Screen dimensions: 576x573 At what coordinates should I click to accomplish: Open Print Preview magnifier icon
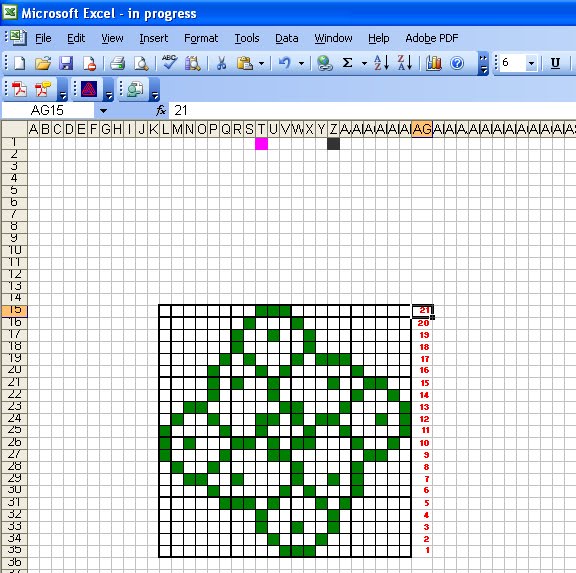[x=141, y=63]
